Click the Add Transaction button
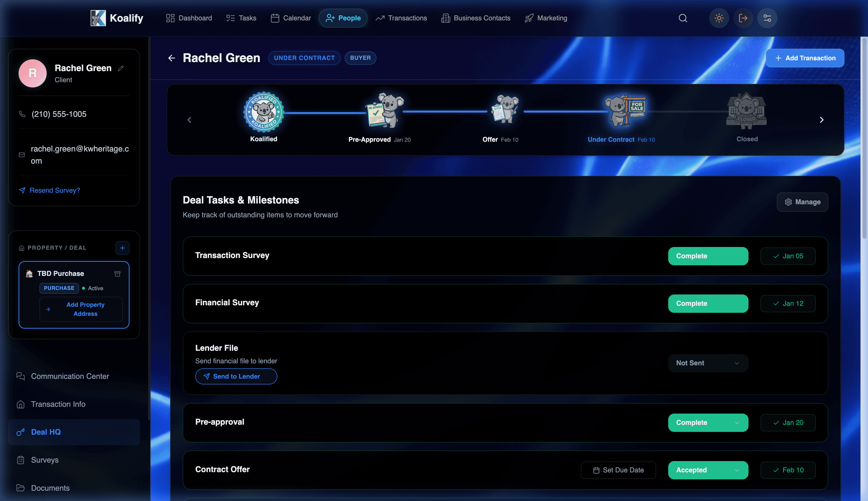 pos(805,58)
